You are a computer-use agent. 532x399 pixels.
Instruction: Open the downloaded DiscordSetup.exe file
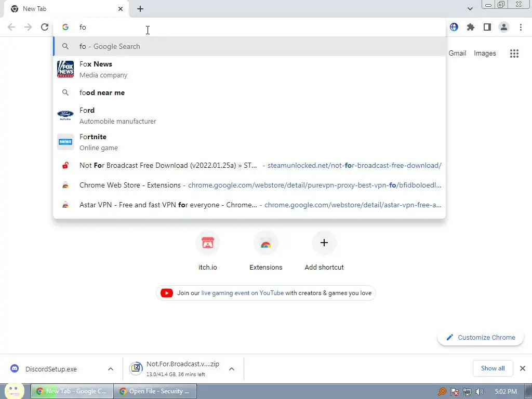click(51, 369)
